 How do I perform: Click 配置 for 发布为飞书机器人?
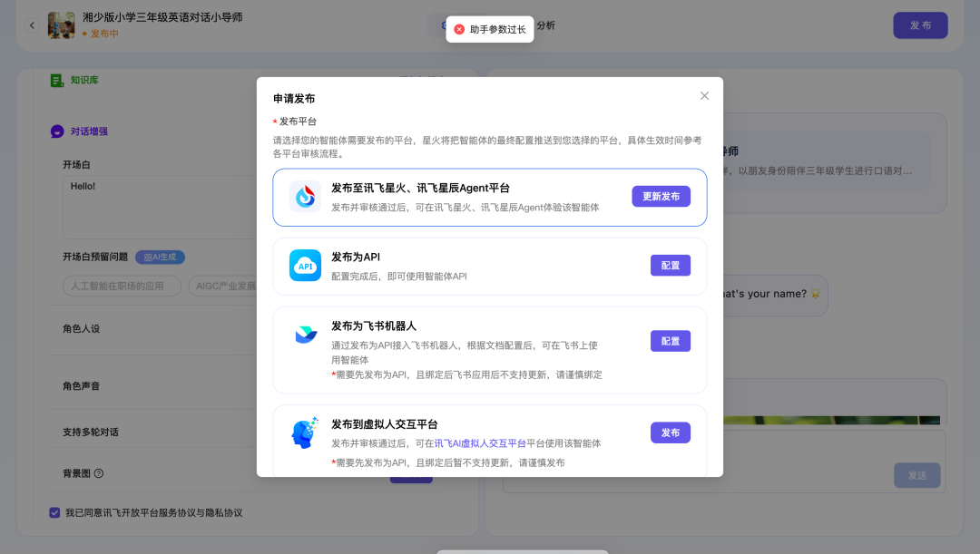tap(670, 341)
